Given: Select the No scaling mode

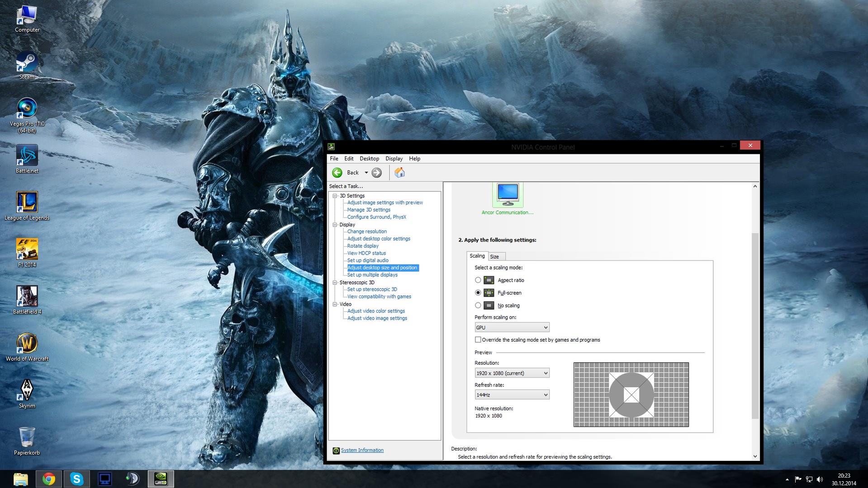Looking at the screenshot, I should click(478, 306).
